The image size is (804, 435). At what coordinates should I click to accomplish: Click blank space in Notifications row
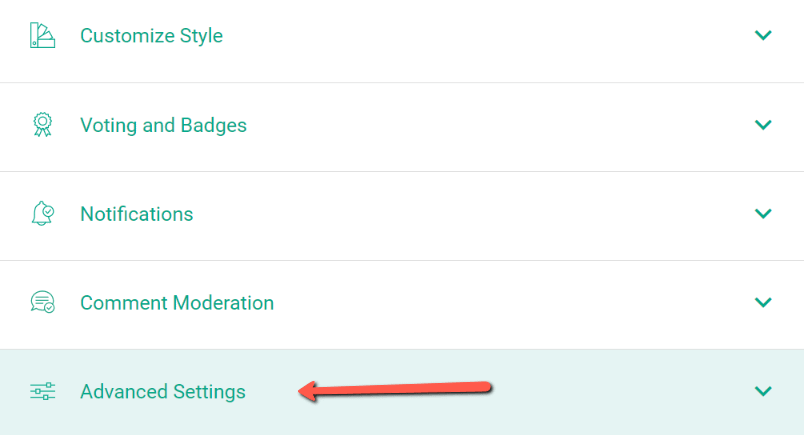[480, 214]
